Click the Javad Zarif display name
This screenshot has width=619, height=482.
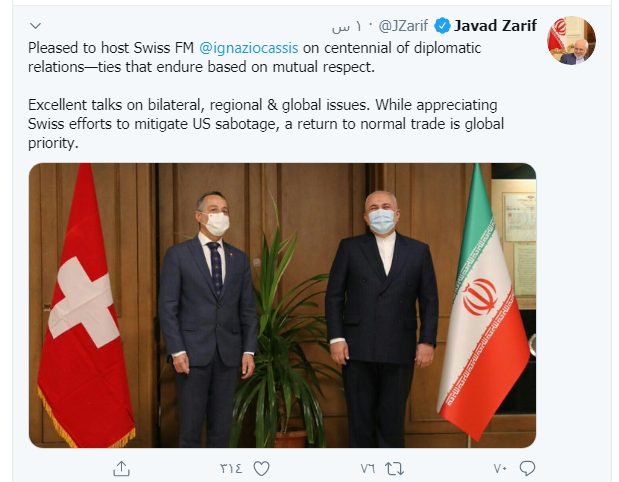pyautogui.click(x=495, y=26)
